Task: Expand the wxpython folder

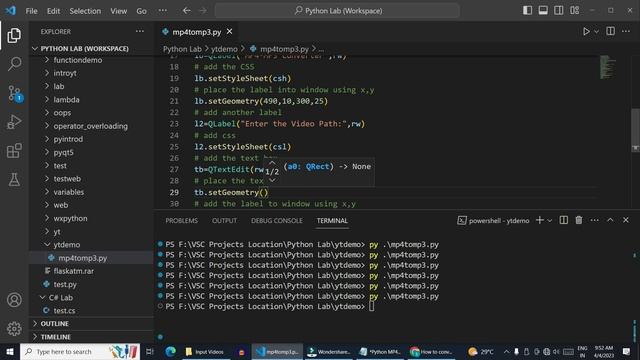Action: coord(91,218)
